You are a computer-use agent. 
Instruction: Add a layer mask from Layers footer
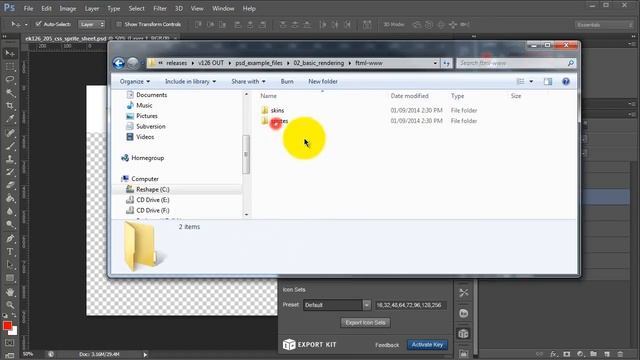567,354
